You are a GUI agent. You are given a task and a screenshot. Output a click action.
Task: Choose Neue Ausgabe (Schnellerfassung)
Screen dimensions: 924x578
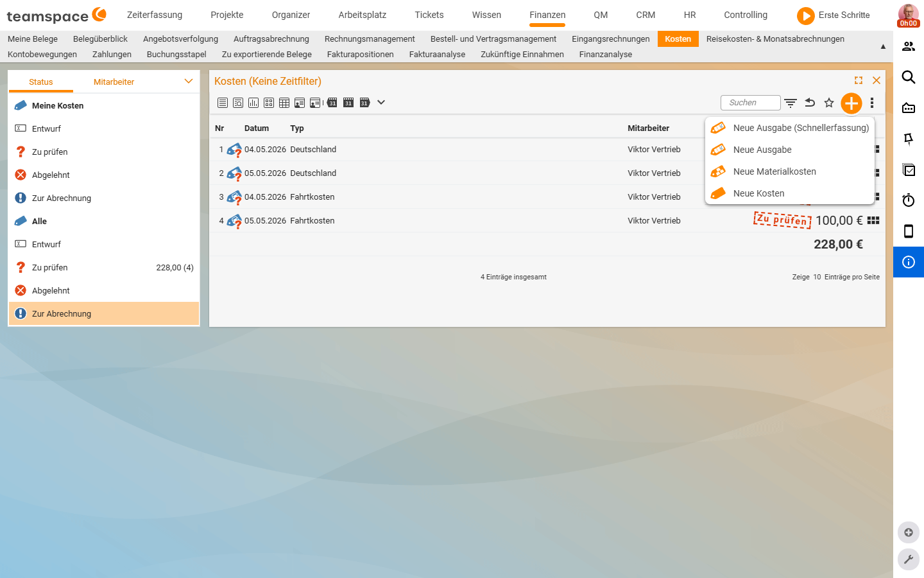tap(790, 128)
